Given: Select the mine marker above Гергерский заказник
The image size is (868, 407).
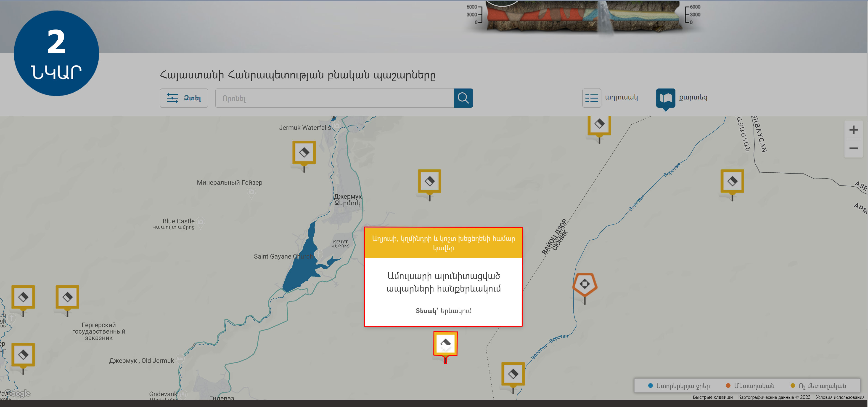Looking at the screenshot, I should tap(67, 297).
